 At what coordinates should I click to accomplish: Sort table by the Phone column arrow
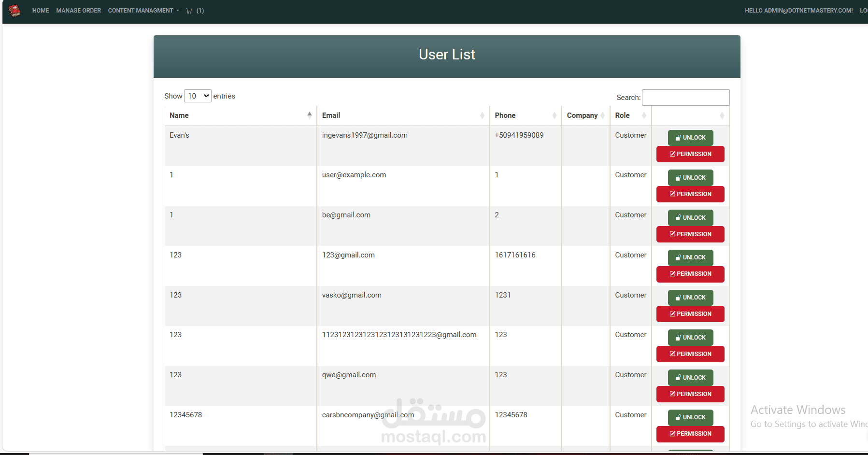(555, 115)
